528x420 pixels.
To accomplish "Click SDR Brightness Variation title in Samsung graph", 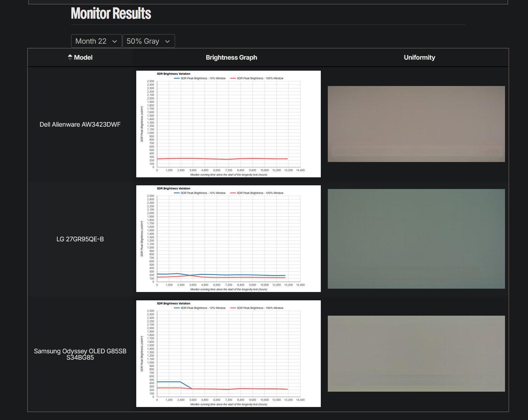I will click(174, 303).
